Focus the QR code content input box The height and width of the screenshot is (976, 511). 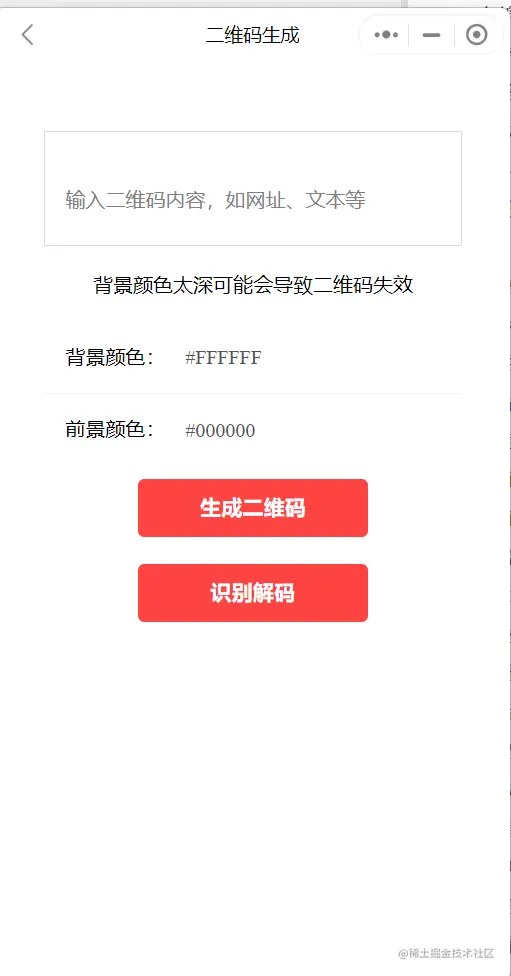tap(253, 188)
